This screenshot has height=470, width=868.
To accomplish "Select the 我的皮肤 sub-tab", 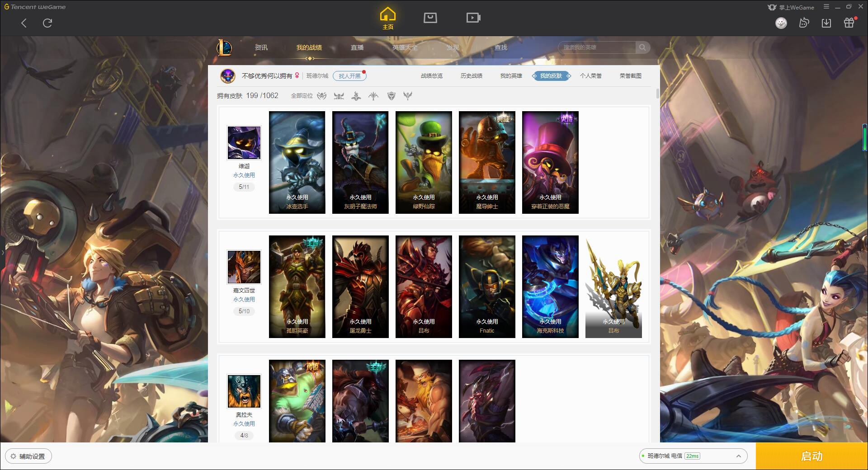I will [x=551, y=76].
